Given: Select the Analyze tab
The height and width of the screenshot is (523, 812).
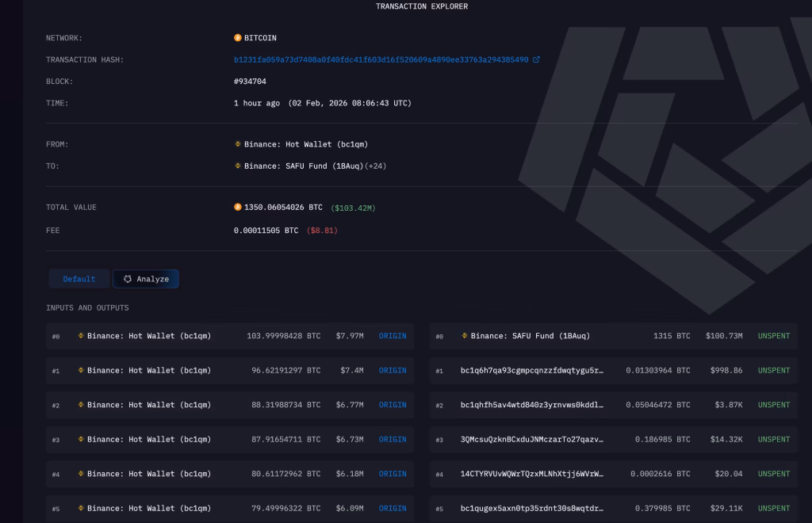Looking at the screenshot, I should coord(146,278).
